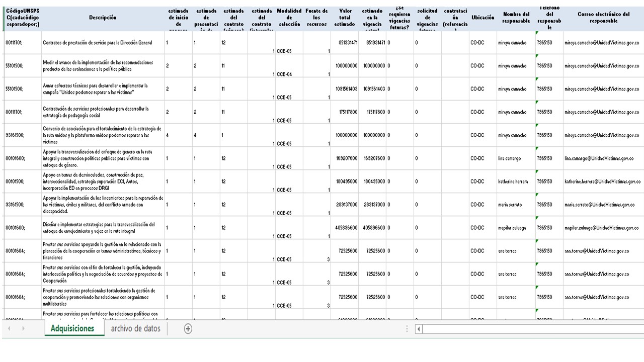Screen dimensions: 644x362
Task: Select the Valor total estimado header
Action: pos(345,18)
